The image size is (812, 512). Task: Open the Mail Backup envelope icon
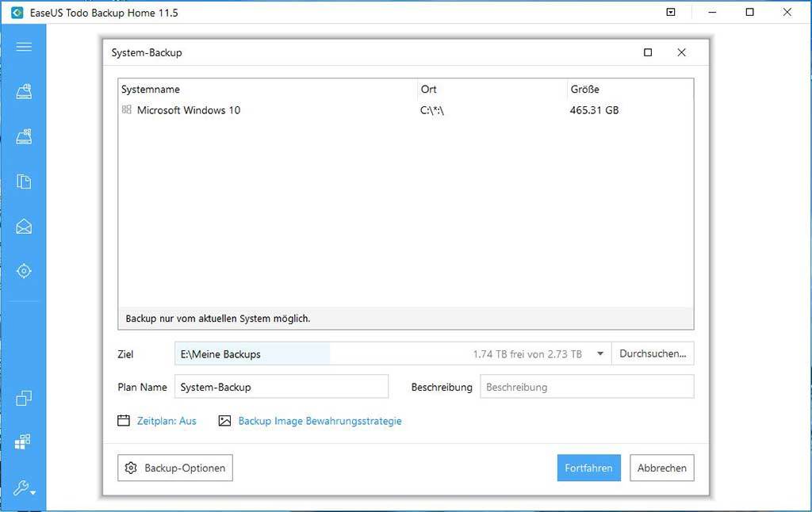[x=24, y=226]
